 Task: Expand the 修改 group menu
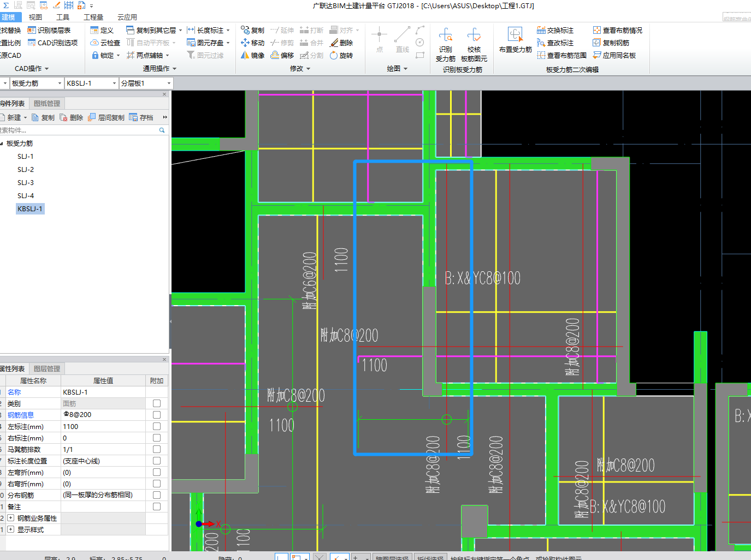coord(300,69)
